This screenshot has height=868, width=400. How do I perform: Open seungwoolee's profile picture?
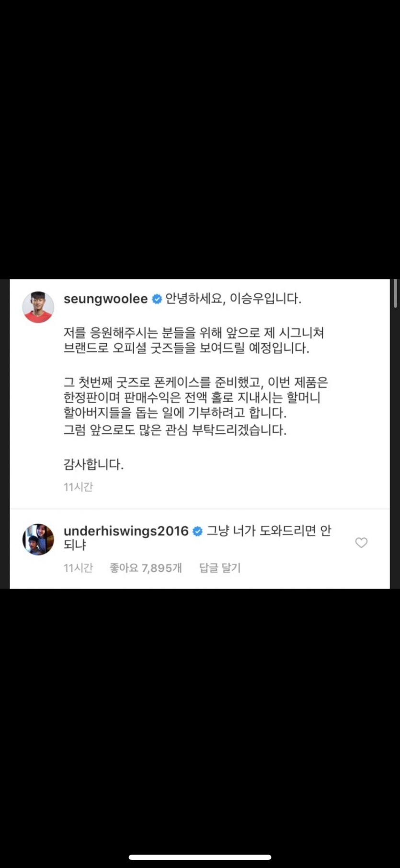coord(38,307)
